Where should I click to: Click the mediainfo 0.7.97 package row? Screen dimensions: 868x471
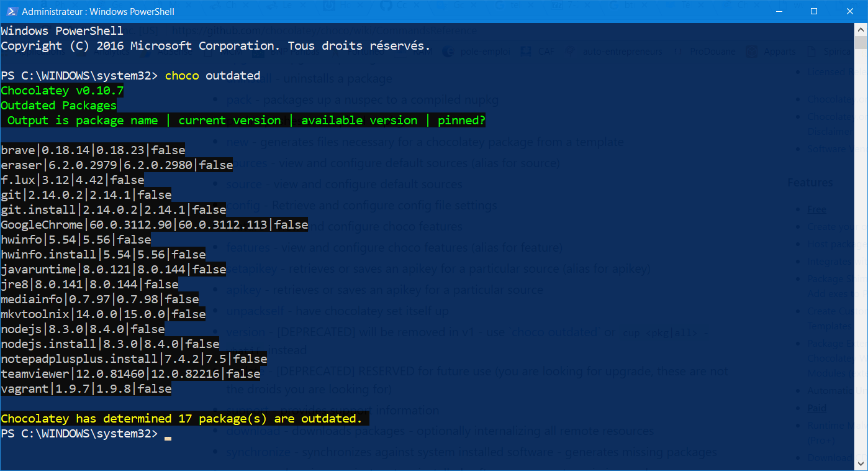coord(100,300)
